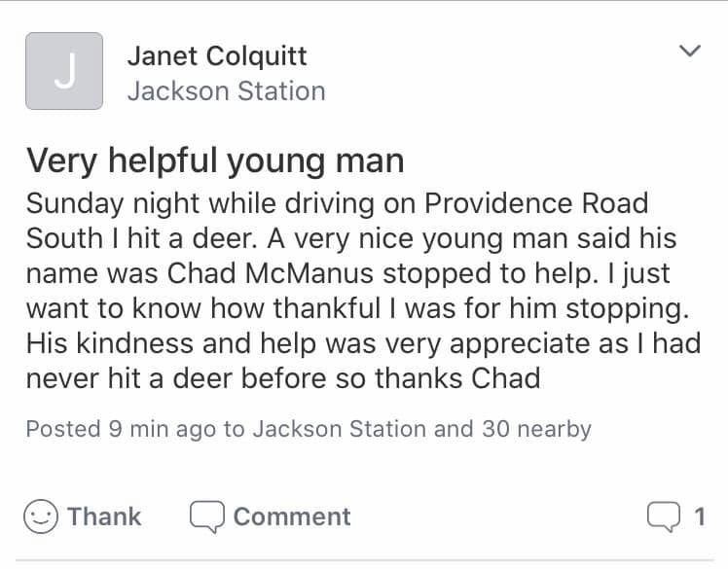This screenshot has width=728, height=569.
Task: Click Providence Road text in the post
Action: [536, 203]
